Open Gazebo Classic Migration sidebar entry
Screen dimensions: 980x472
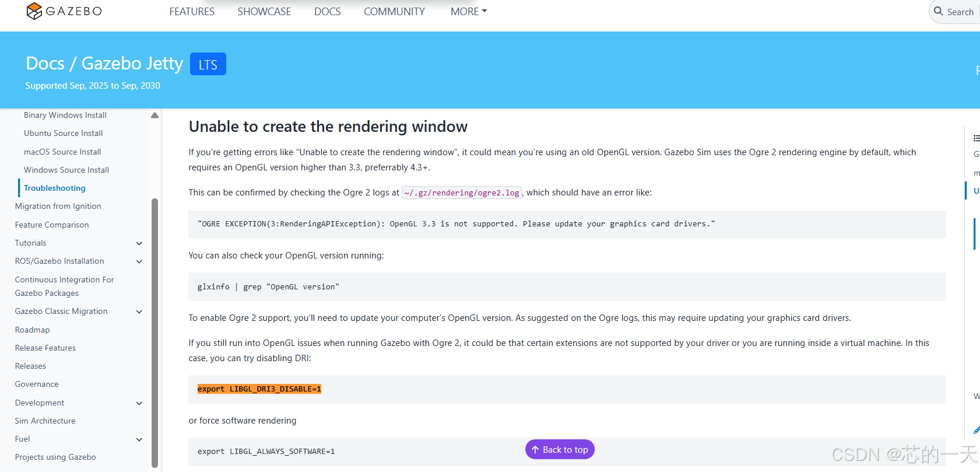pyautogui.click(x=61, y=311)
